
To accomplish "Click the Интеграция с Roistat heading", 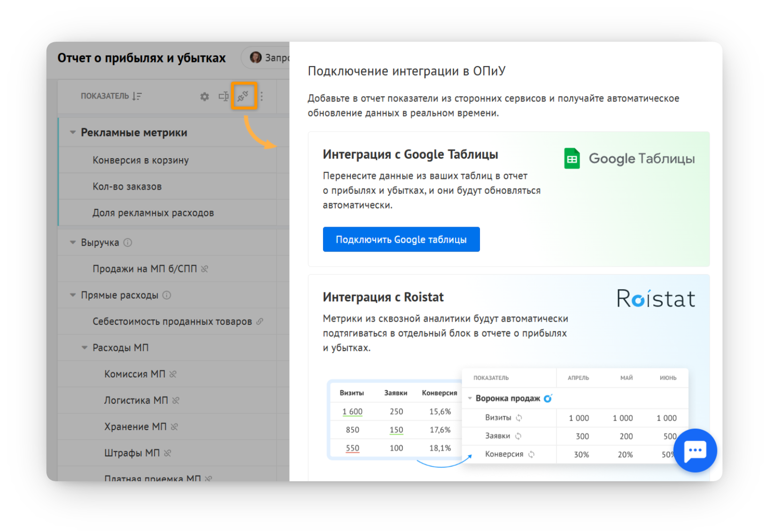I will coord(383,297).
